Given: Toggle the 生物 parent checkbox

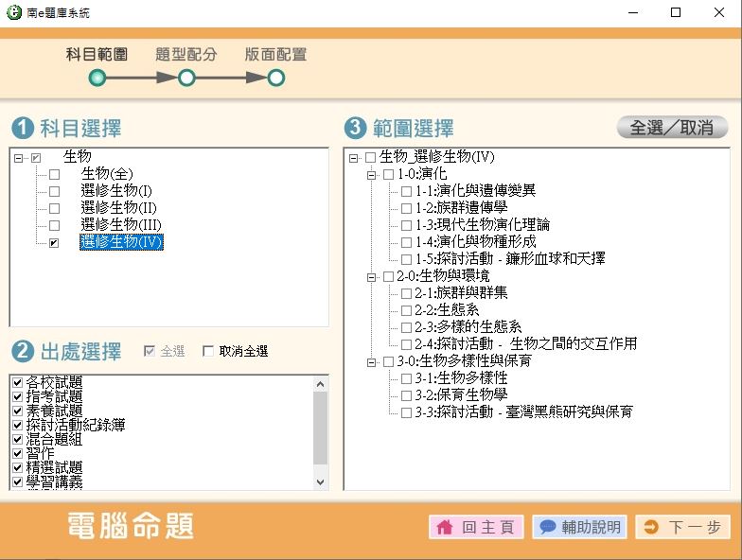Looking at the screenshot, I should [36, 157].
